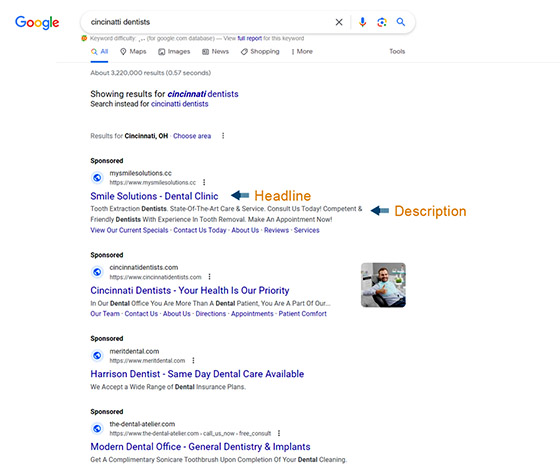Open 'Cincinnati Dentists - Your Health Is Our Priority'

click(x=190, y=290)
